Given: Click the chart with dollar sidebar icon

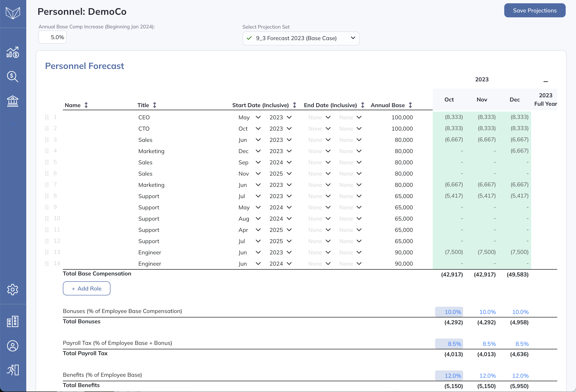Looking at the screenshot, I should (13, 53).
